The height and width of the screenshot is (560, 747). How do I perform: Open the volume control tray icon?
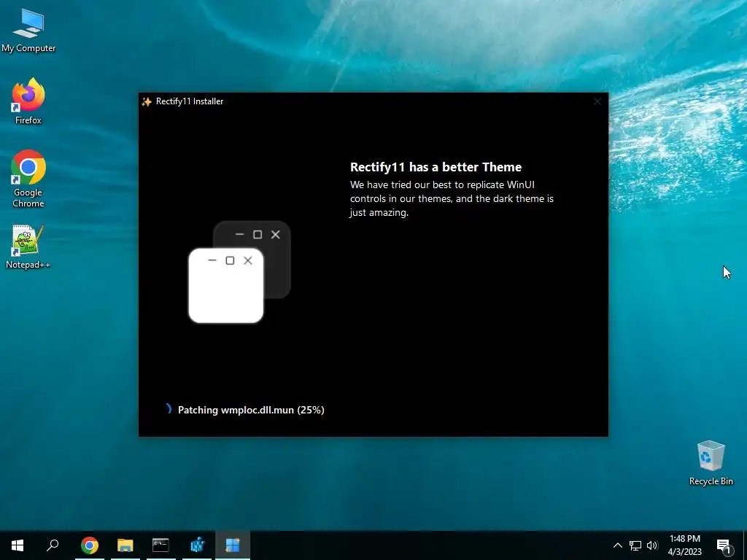point(651,545)
